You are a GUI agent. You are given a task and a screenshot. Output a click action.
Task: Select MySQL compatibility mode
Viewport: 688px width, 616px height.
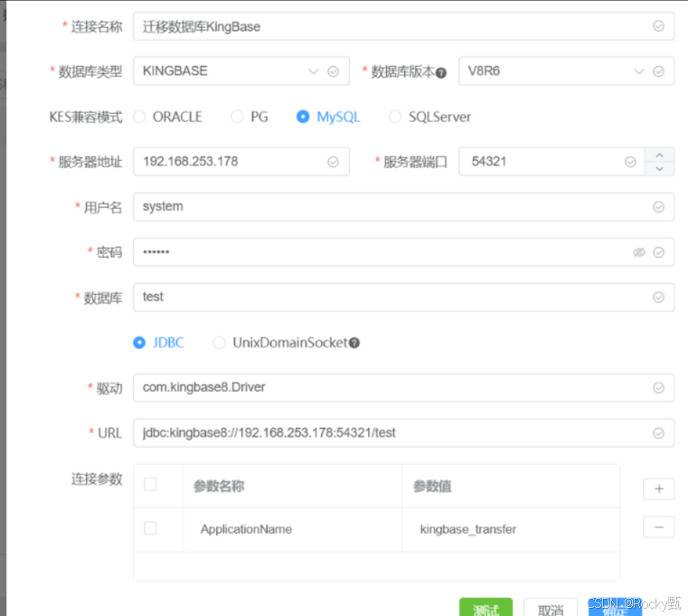point(328,117)
